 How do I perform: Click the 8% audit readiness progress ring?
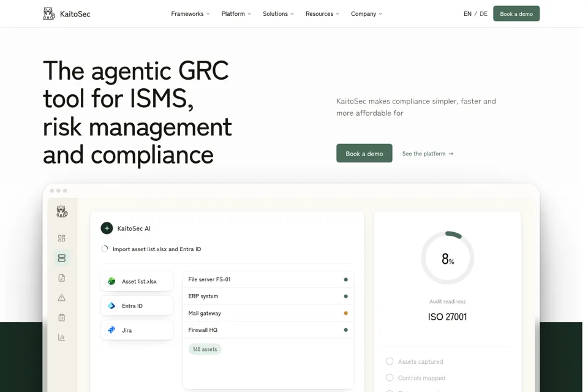tap(447, 258)
